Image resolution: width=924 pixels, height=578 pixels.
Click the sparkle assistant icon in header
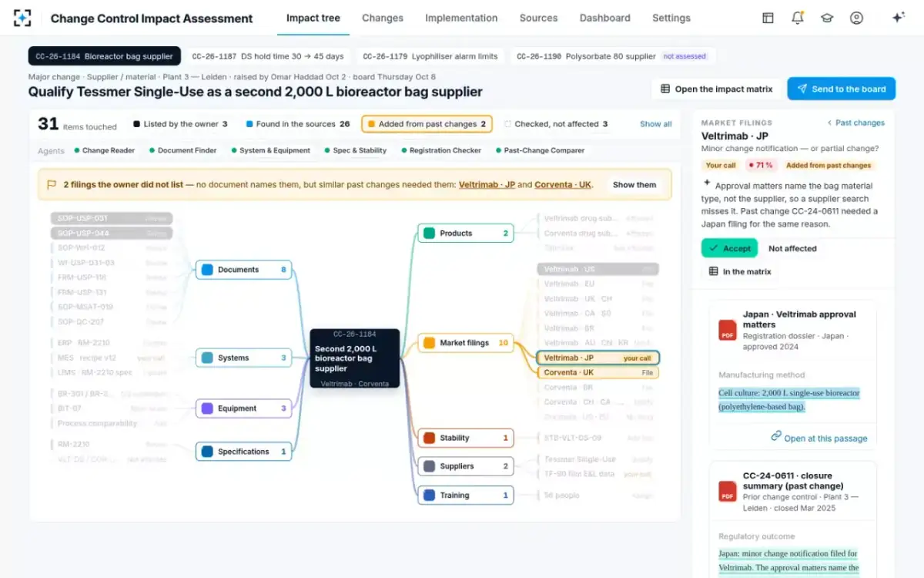click(898, 18)
